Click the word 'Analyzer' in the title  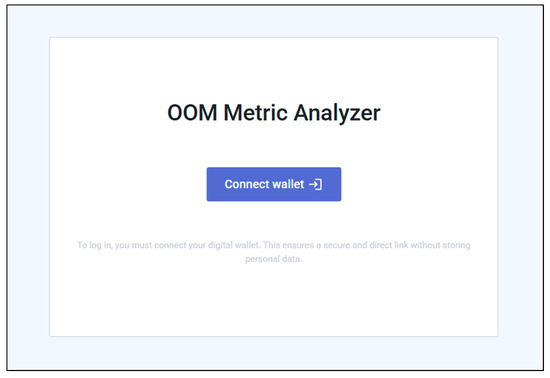[337, 113]
